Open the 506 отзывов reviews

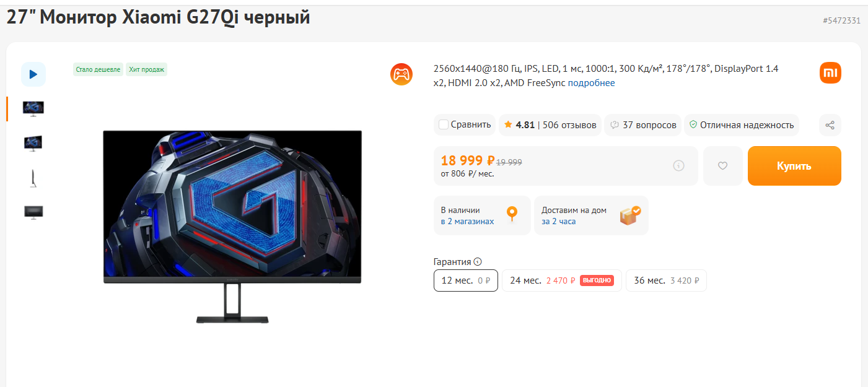569,125
